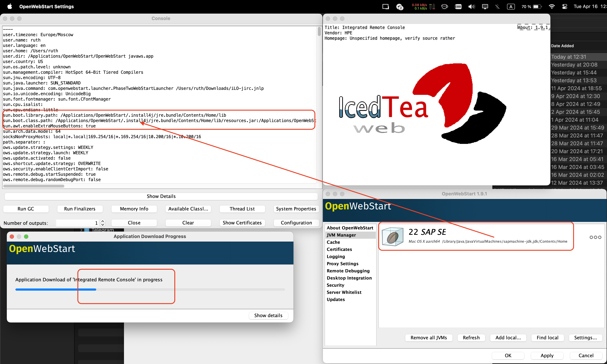Screen dimensions: 607x364
Task: Confirm settings with the OK button
Action: (x=508, y=356)
